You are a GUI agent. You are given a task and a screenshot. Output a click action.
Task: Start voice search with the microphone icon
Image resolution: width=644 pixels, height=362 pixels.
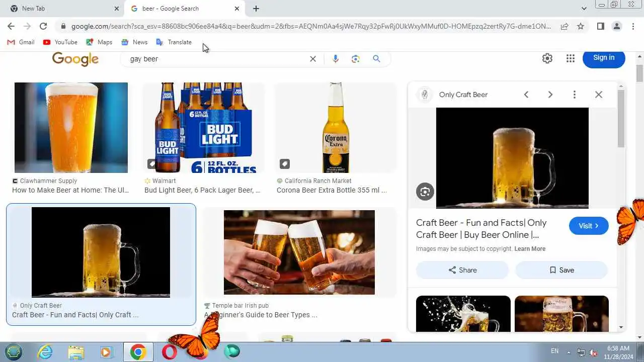(336, 59)
